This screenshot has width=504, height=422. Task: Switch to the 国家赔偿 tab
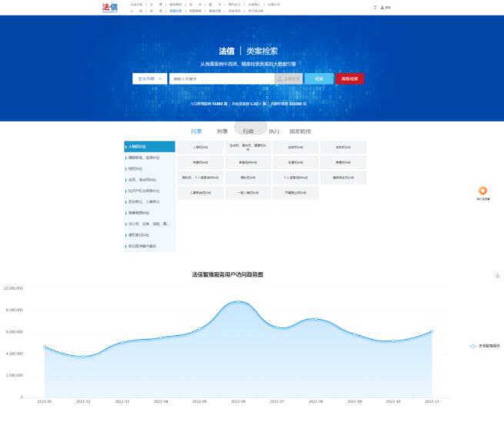[300, 131]
